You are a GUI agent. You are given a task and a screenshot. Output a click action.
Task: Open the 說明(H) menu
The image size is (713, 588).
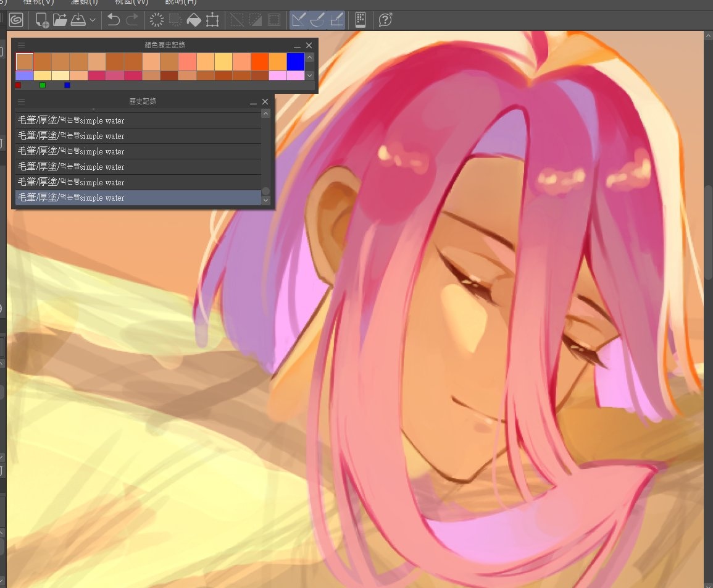181,2
